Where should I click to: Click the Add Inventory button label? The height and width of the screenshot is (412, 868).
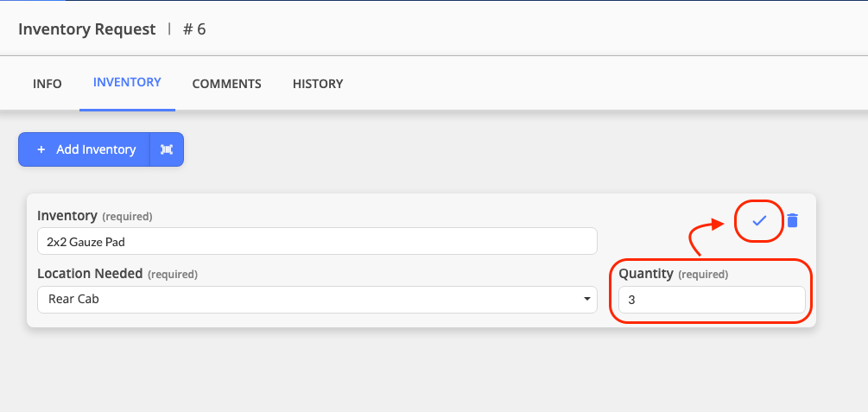(x=96, y=149)
